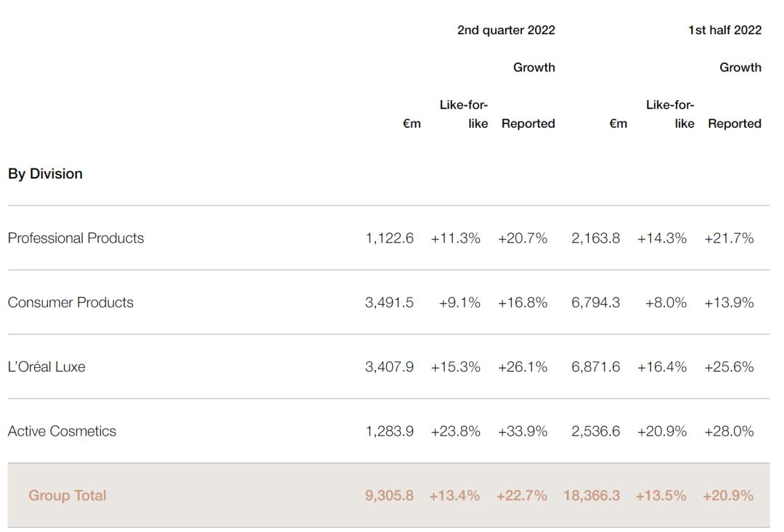The image size is (784, 532).
Task: Select Professional Products value 1,122.6
Action: click(389, 238)
